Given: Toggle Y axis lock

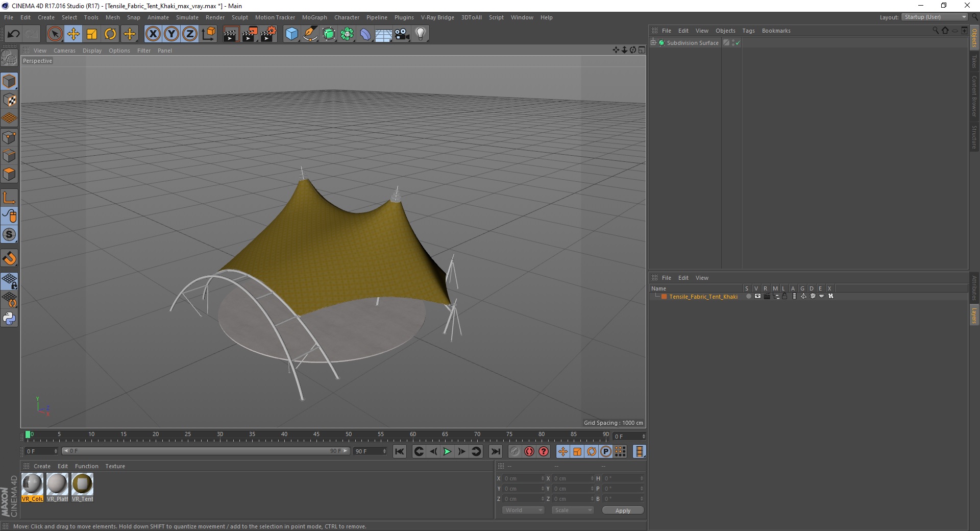Looking at the screenshot, I should click(171, 34).
